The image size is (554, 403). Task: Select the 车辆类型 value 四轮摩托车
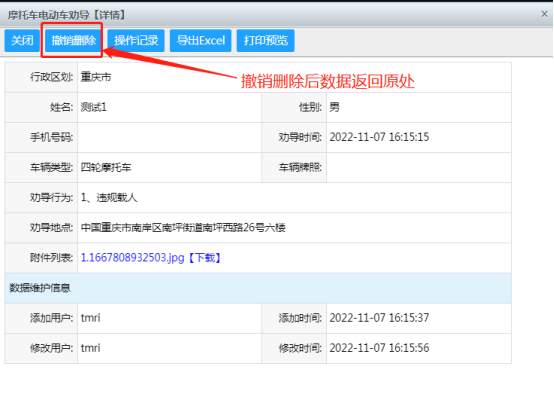(x=106, y=167)
